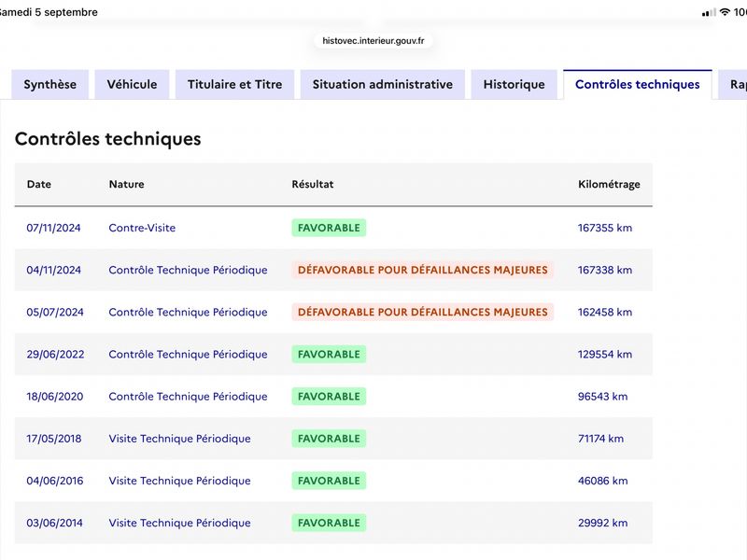
Task: Click the Résultat column header
Action: coord(313,184)
